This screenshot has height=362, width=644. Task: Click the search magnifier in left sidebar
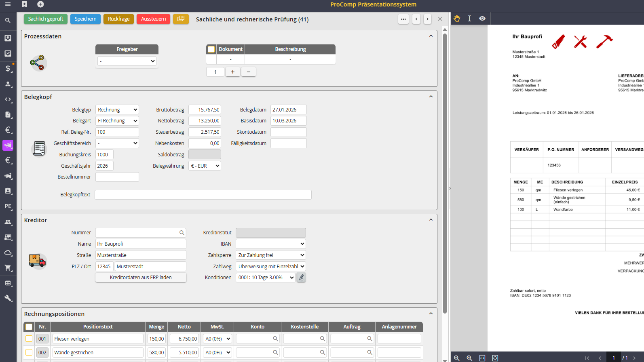(8, 20)
